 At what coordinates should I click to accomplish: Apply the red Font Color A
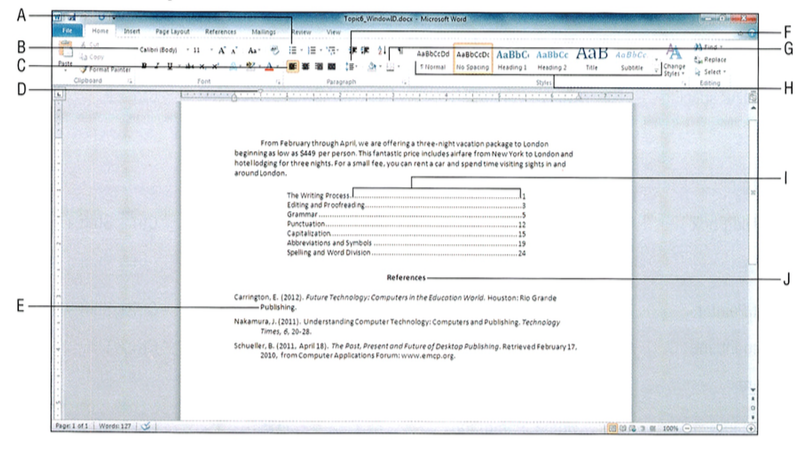coord(269,67)
